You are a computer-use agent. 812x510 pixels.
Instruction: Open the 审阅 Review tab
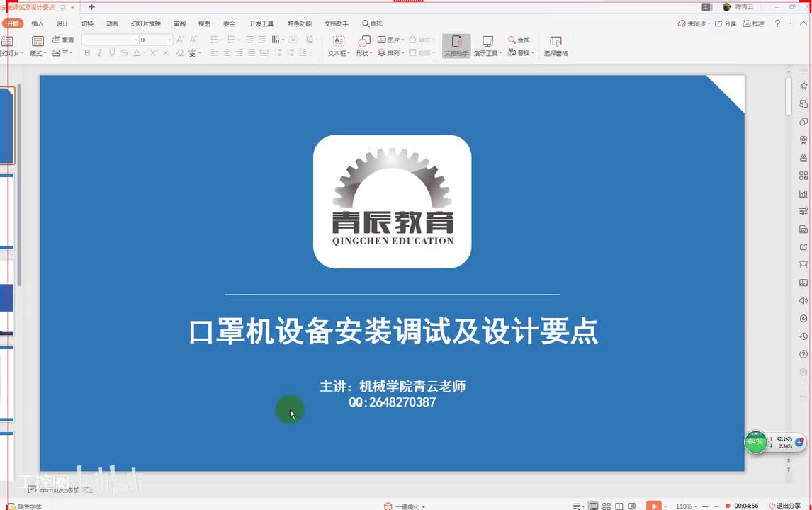pos(180,23)
